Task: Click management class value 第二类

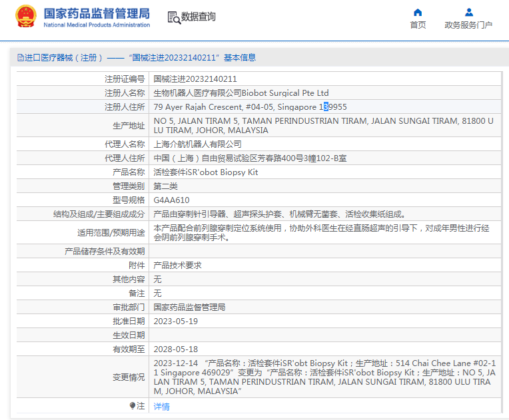Action: tap(165, 186)
